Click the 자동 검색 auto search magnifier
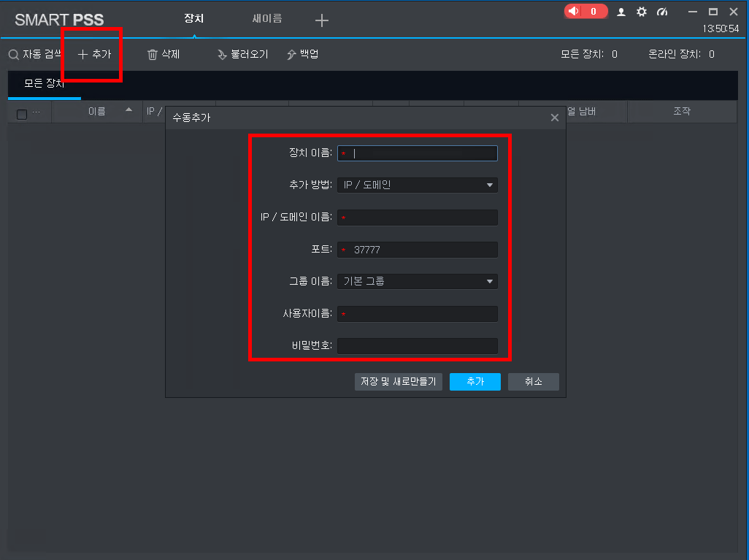The height and width of the screenshot is (560, 749). (x=14, y=55)
